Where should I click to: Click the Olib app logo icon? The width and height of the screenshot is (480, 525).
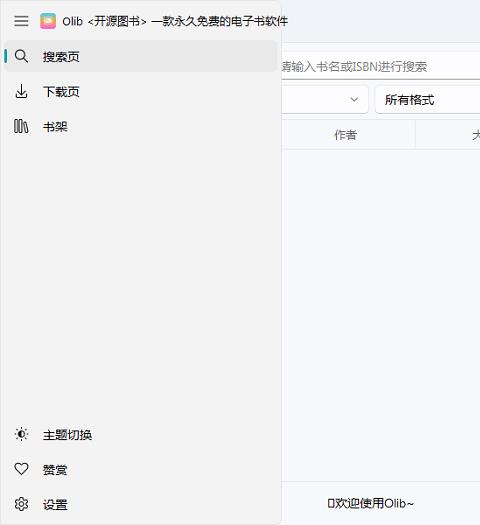(48, 21)
